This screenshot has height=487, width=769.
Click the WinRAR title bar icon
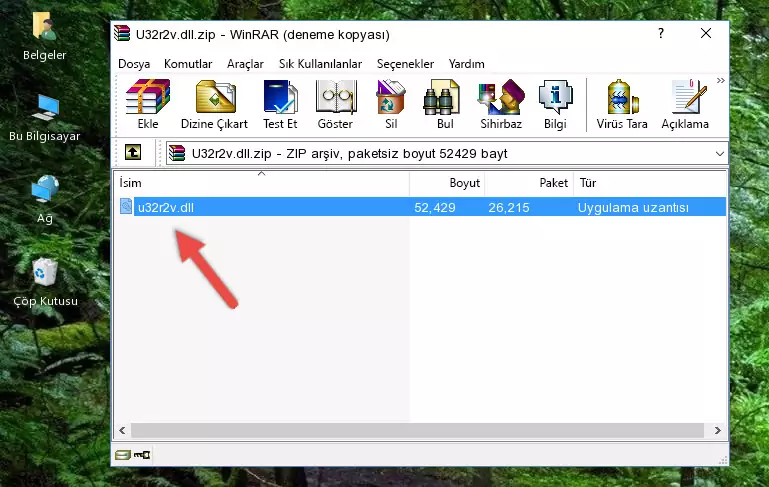[x=122, y=34]
